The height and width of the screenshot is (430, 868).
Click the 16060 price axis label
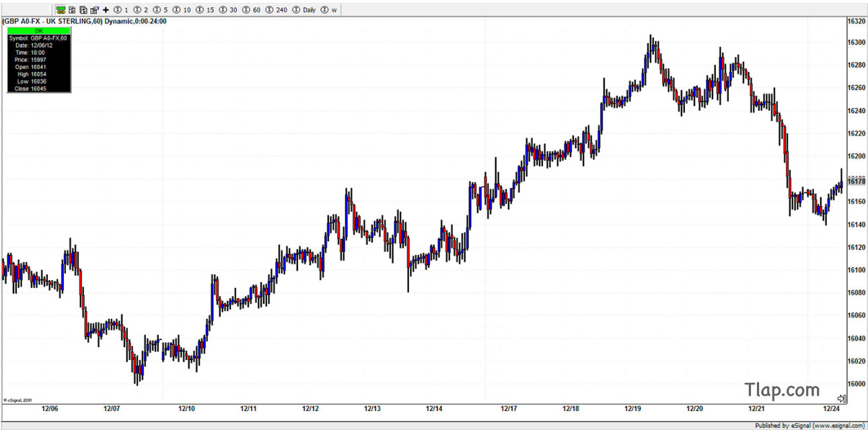(x=856, y=316)
